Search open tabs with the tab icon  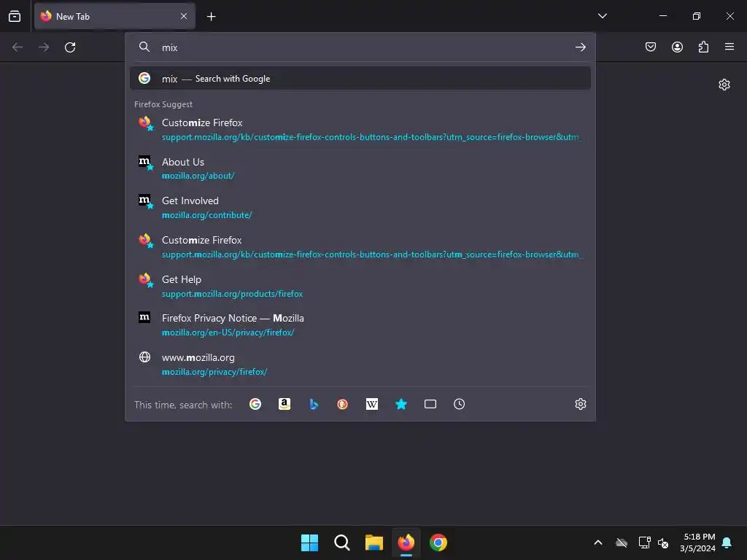pos(430,404)
